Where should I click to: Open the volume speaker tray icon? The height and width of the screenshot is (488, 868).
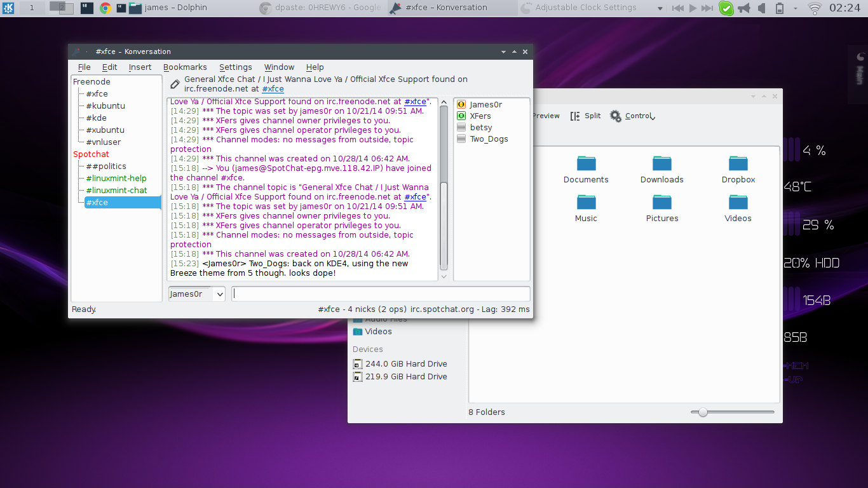(x=761, y=8)
